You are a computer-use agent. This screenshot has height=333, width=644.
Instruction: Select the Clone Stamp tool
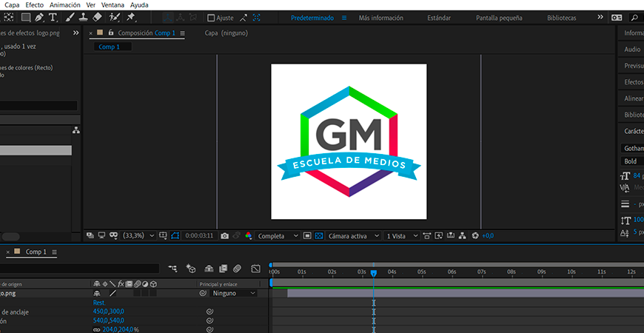coord(84,18)
